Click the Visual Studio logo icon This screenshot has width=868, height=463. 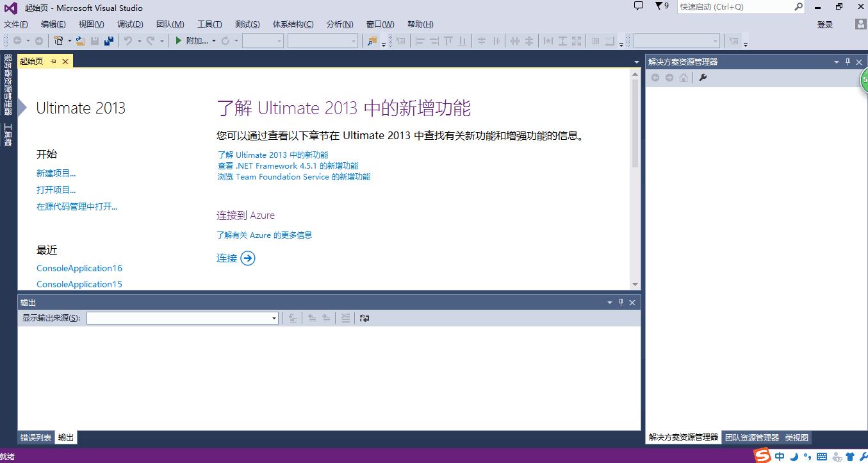(11, 8)
